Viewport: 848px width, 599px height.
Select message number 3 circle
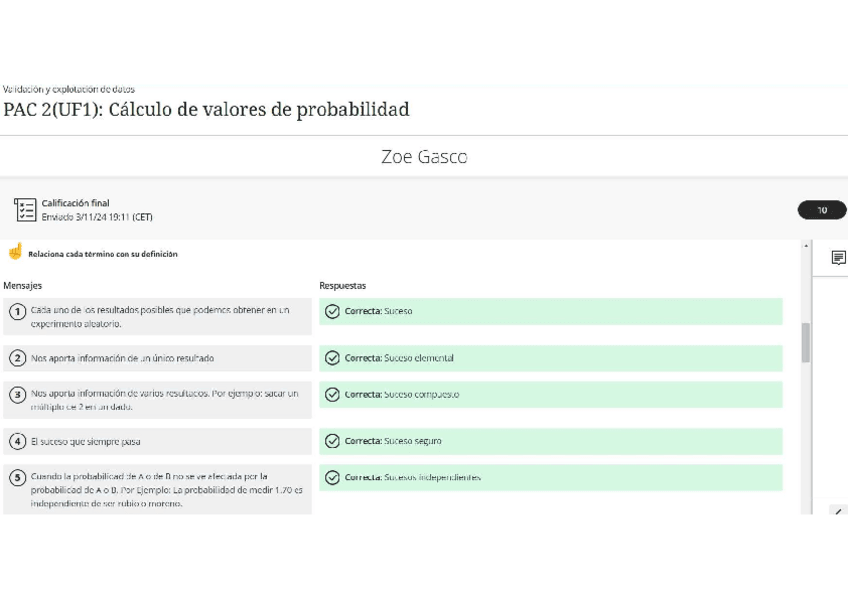point(17,395)
